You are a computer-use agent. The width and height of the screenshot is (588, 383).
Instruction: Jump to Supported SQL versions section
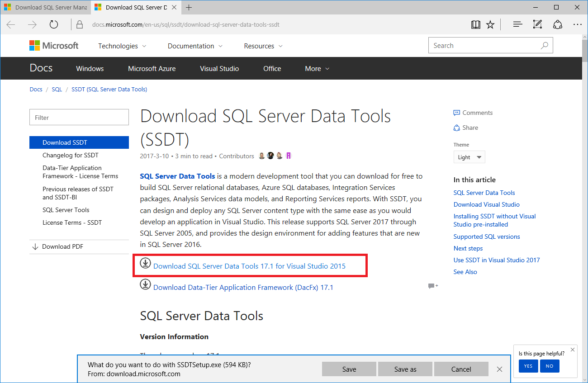click(487, 236)
